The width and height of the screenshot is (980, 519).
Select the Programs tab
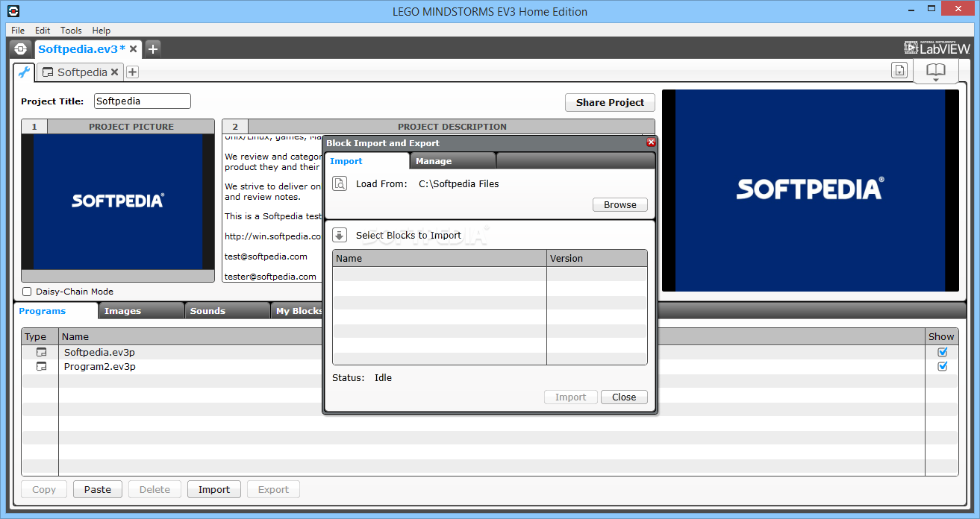click(56, 311)
